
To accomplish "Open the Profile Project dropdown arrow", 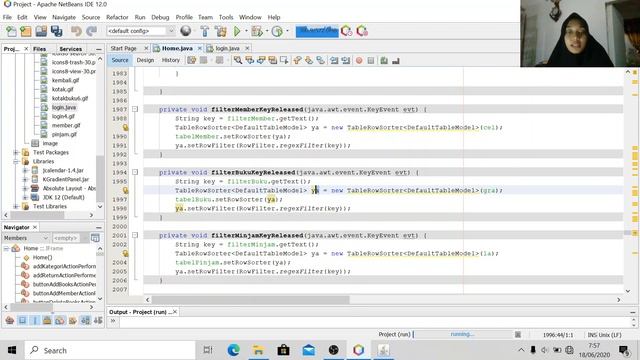I will 287,31.
